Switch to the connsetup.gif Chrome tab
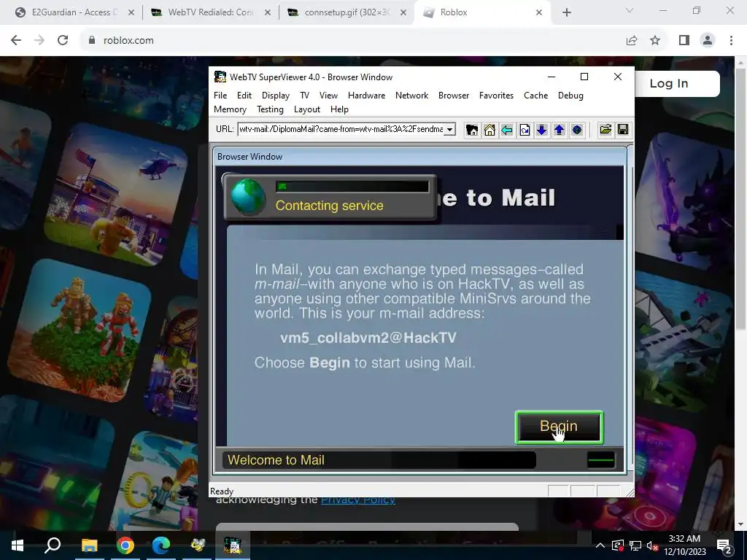Screen dimensions: 747x560 (x=347, y=12)
